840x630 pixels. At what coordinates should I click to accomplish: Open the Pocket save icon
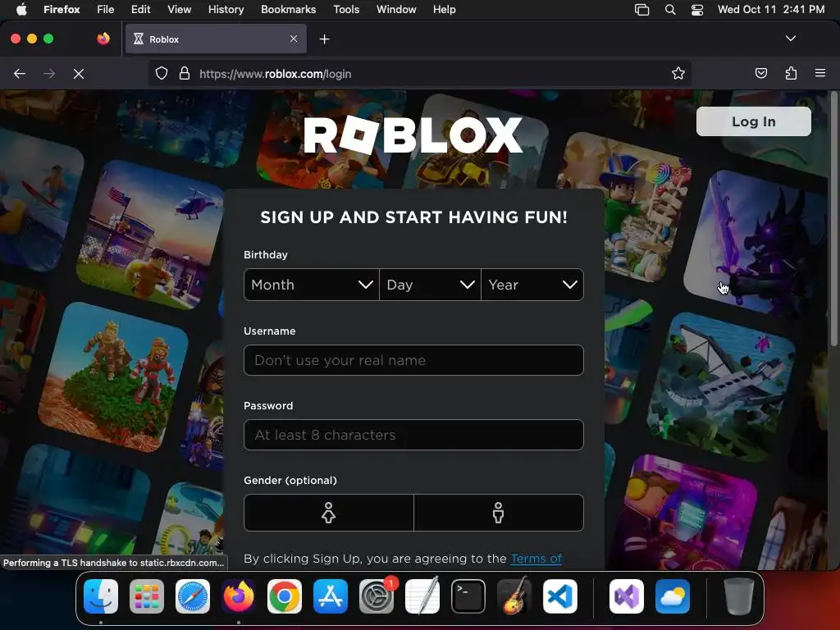[760, 73]
